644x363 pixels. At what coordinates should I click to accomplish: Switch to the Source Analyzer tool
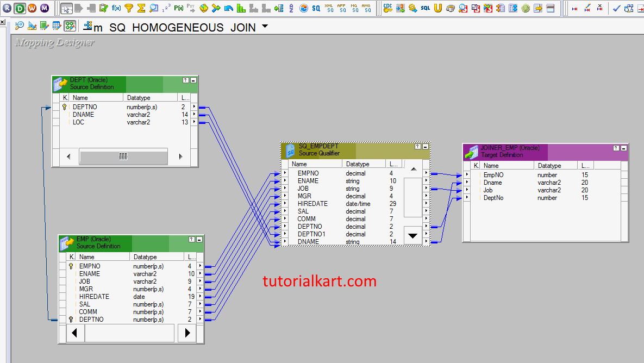tap(20, 26)
